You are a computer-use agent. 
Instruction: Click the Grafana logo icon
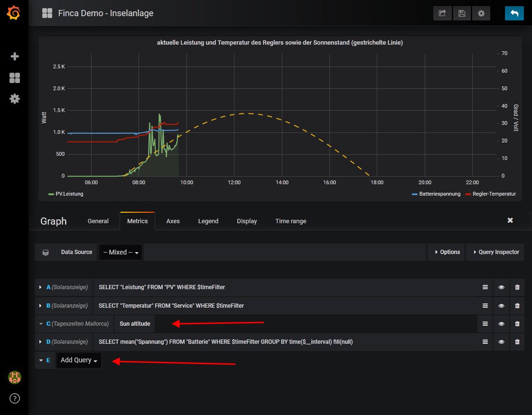[x=14, y=13]
